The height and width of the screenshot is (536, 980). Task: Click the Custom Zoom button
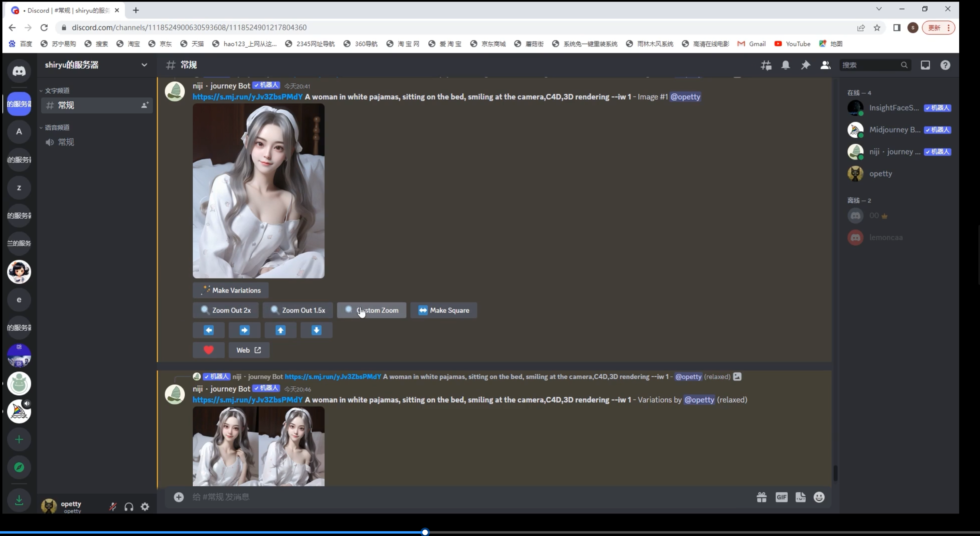click(x=371, y=310)
